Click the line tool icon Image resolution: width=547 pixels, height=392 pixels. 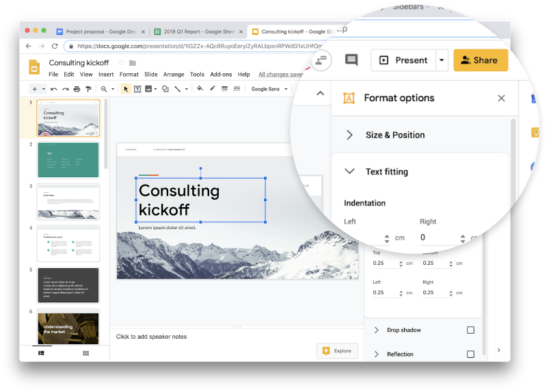178,89
